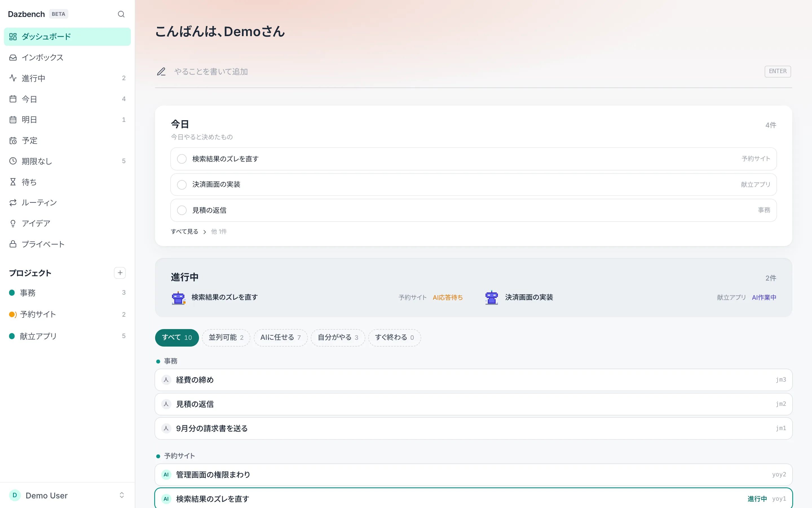Click the ENTER button to add task

coord(777,71)
